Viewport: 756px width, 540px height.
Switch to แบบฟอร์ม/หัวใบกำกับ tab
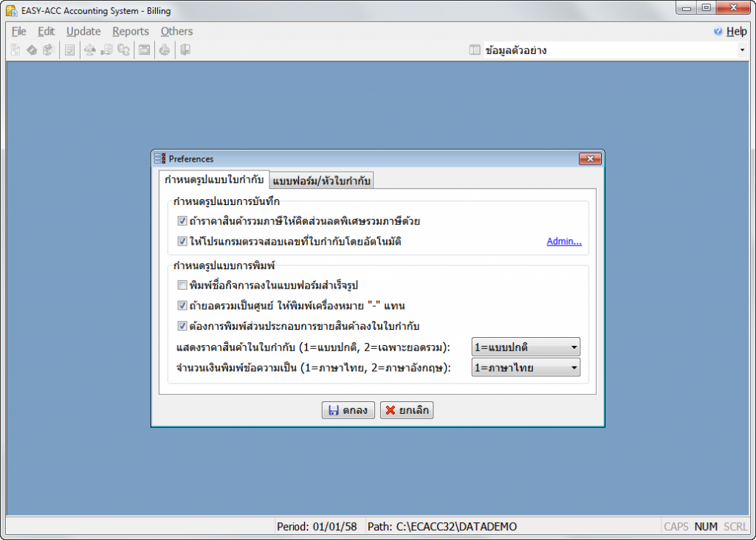322,180
